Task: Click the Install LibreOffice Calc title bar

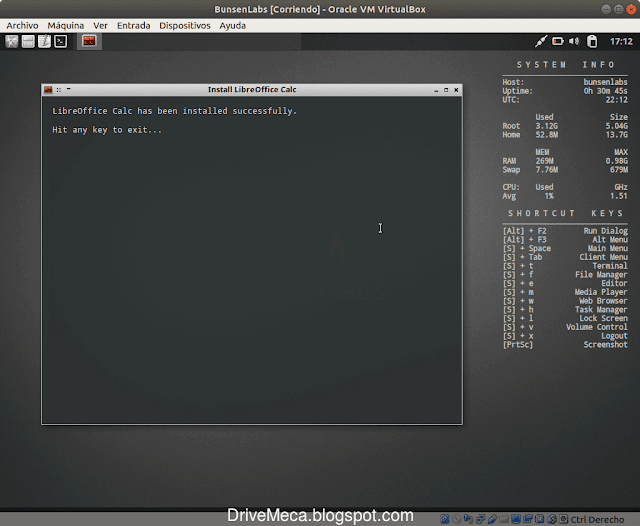Action: pos(252,90)
